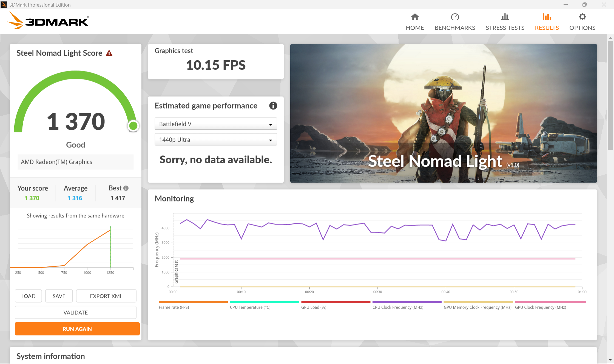This screenshot has width=614, height=364.
Task: Click the Validate button
Action: [x=75, y=312]
